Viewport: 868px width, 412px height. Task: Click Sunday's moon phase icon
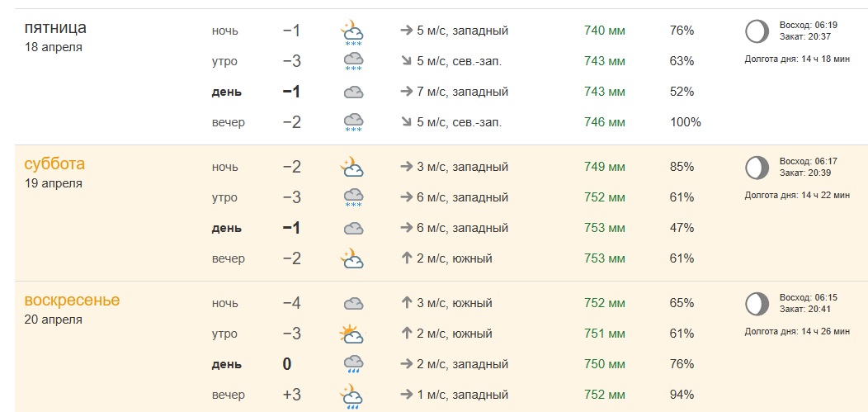(757, 304)
